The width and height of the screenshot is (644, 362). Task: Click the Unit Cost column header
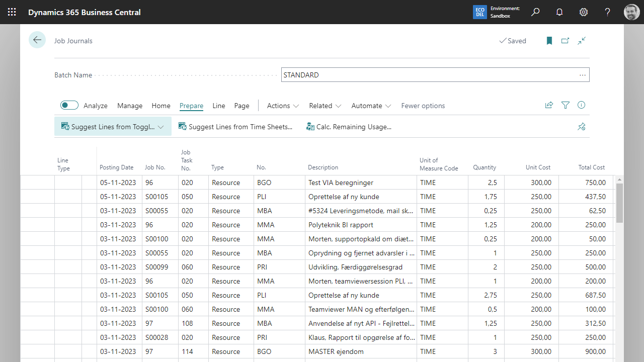(x=538, y=167)
